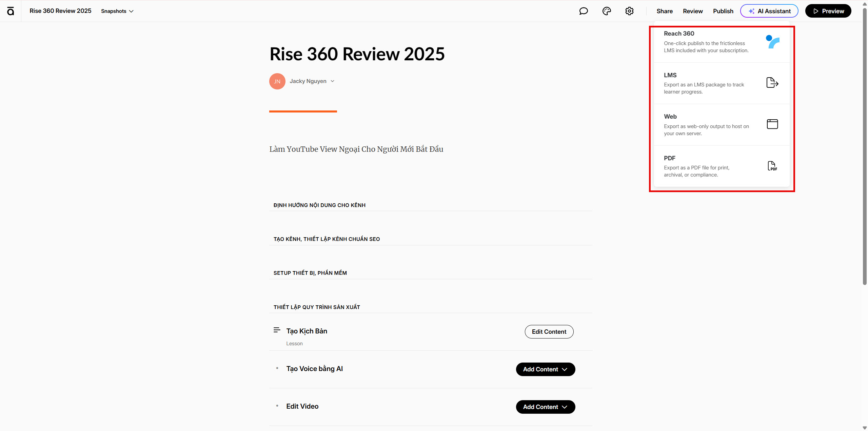Click the LMS export icon
868x431 pixels.
click(772, 83)
